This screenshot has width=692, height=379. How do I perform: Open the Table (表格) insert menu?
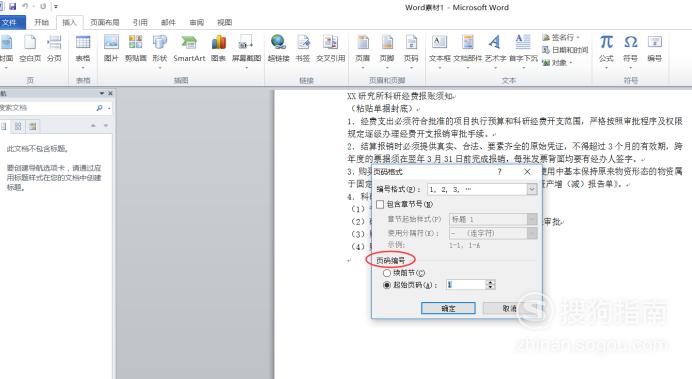click(83, 52)
